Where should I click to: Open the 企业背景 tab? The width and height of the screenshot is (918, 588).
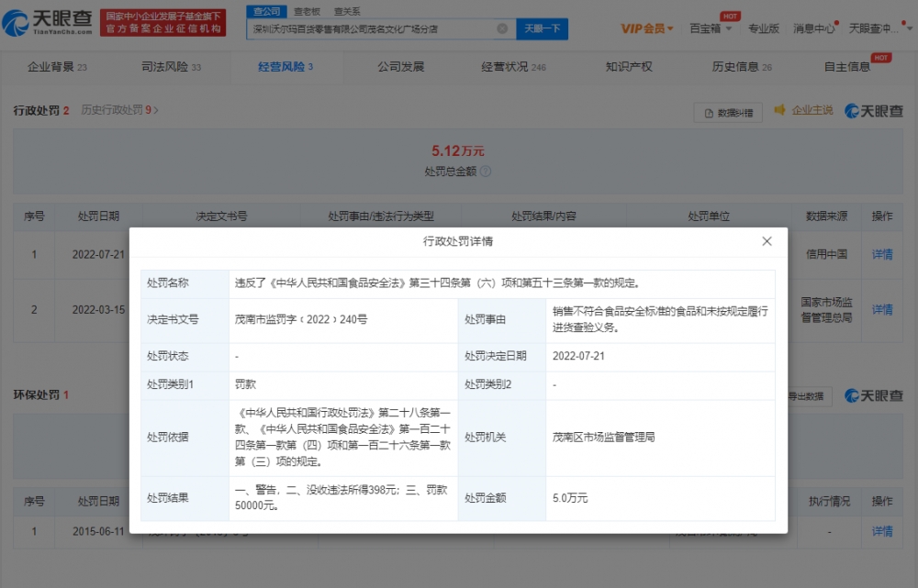coord(57,67)
